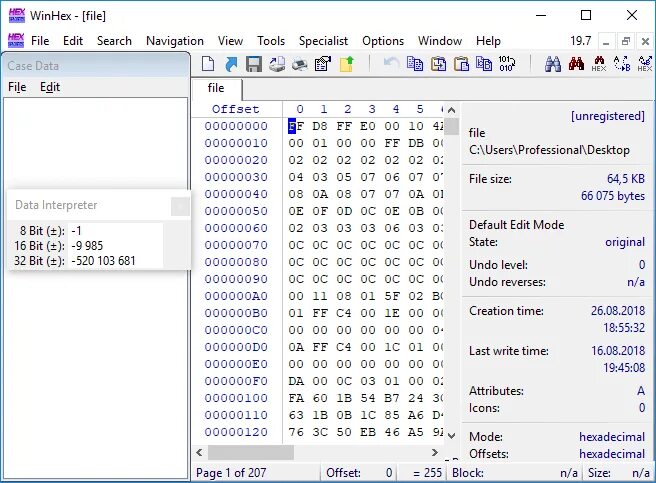Screen dimensions: 656x483
Task: Print using the printer icon
Action: click(300, 64)
